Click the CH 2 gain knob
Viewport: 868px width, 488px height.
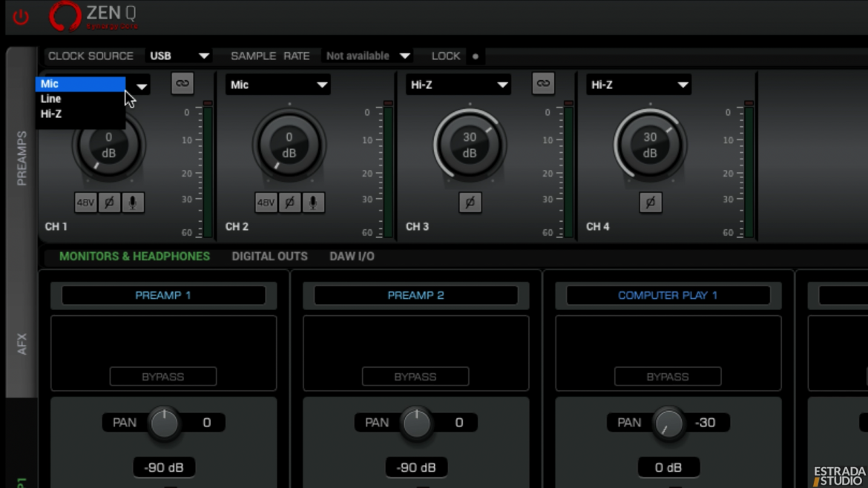[289, 145]
